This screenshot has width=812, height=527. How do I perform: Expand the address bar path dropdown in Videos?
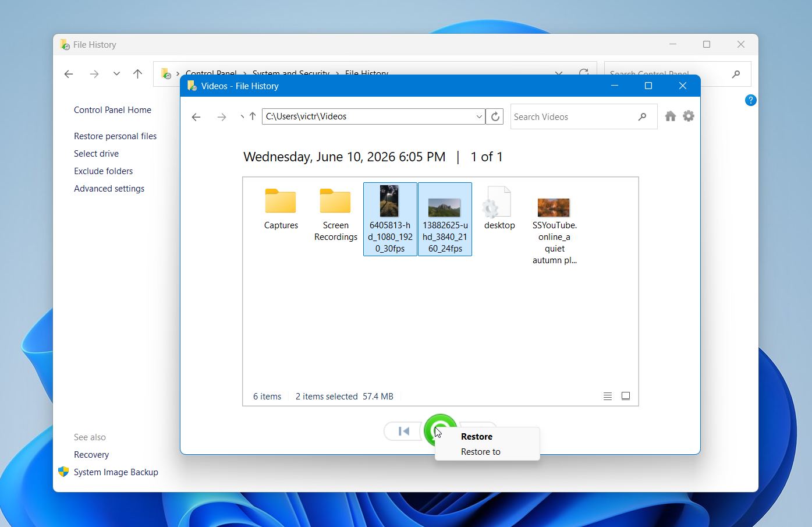[x=479, y=116]
